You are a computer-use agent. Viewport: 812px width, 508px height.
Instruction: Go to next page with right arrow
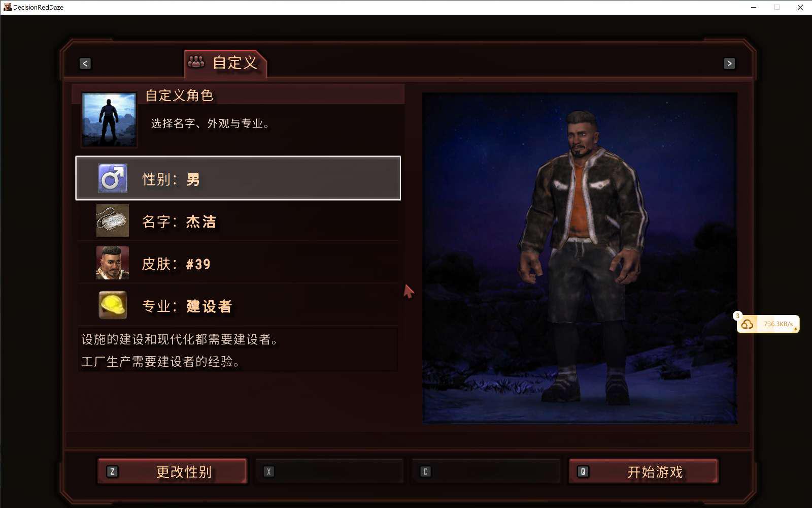coord(729,63)
